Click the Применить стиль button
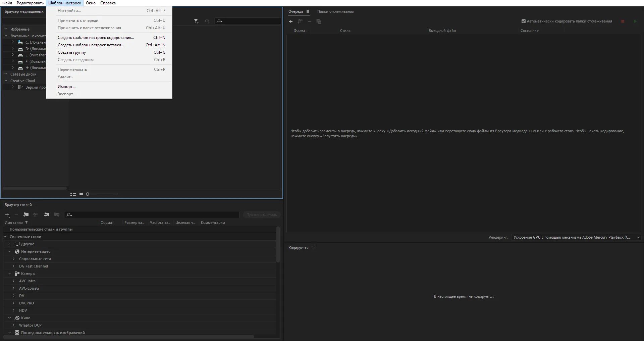The height and width of the screenshot is (341, 644). click(262, 215)
